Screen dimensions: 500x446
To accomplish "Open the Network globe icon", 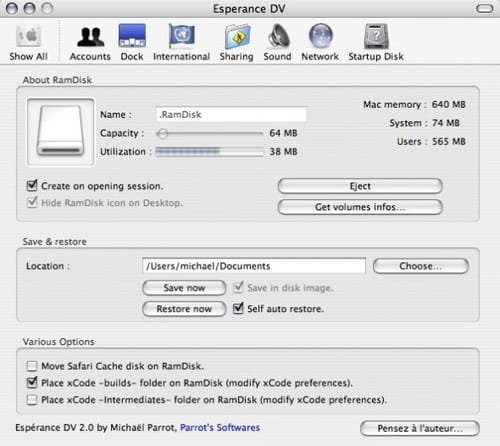I will [x=320, y=35].
